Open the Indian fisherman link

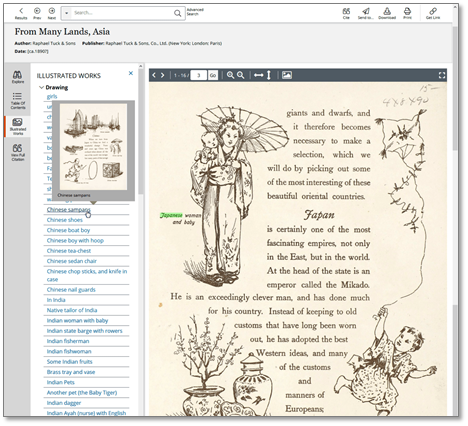click(68, 341)
